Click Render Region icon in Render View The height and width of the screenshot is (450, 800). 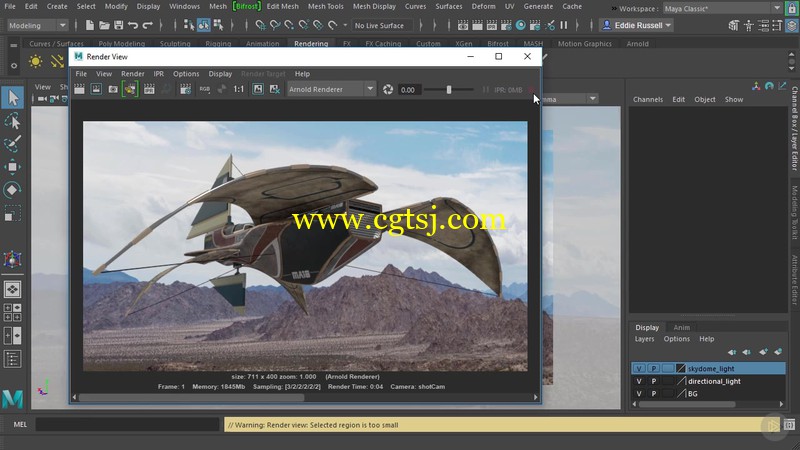pos(96,89)
